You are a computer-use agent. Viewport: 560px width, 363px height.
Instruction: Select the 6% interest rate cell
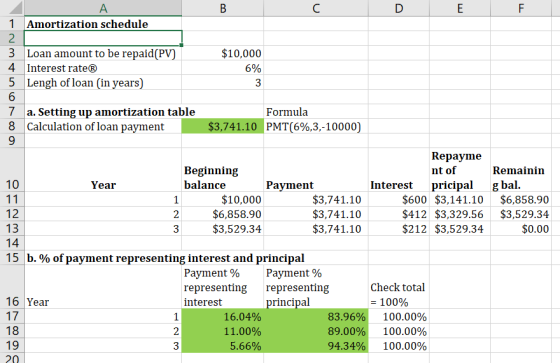coord(222,68)
